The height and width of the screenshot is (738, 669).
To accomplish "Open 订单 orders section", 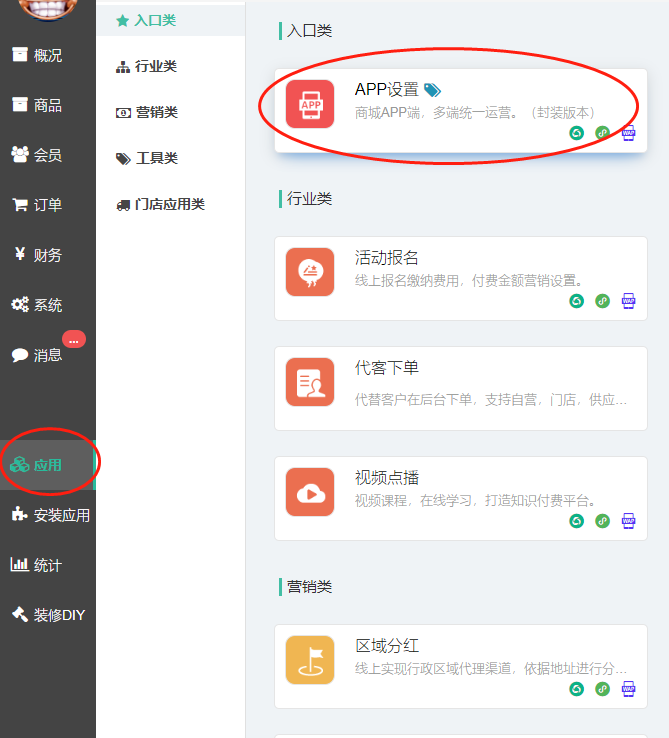I will tap(48, 205).
